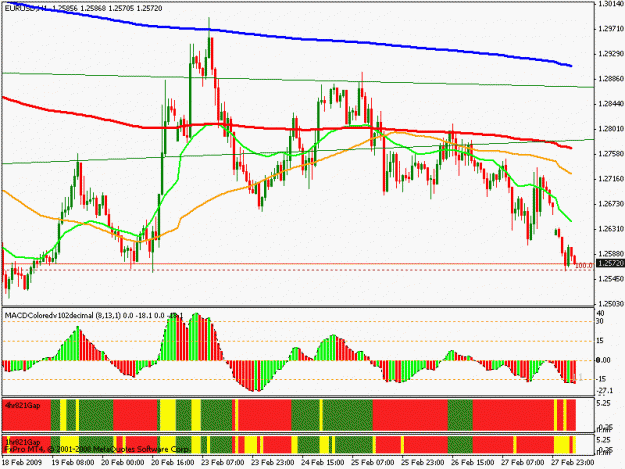Click the 40 value on the MACD scale
Screen dimensions: 625x469
click(x=600, y=314)
